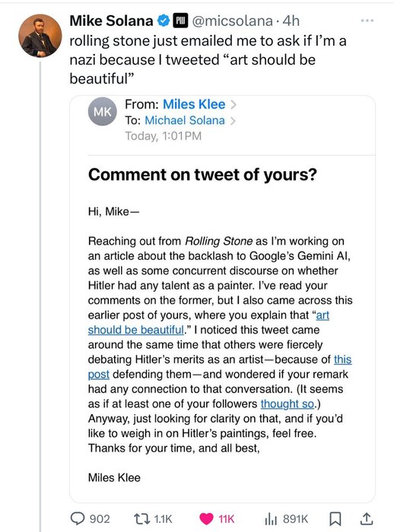Open the Mike Solana display name
394x532 pixels.
pyautogui.click(x=111, y=21)
